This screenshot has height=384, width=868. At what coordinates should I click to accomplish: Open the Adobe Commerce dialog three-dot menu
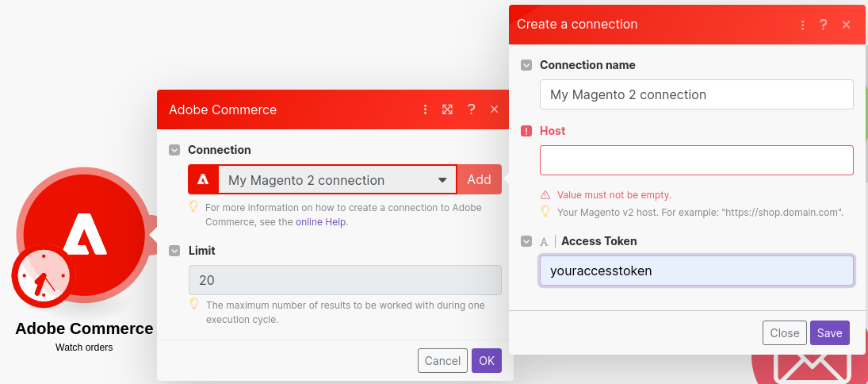coord(425,109)
